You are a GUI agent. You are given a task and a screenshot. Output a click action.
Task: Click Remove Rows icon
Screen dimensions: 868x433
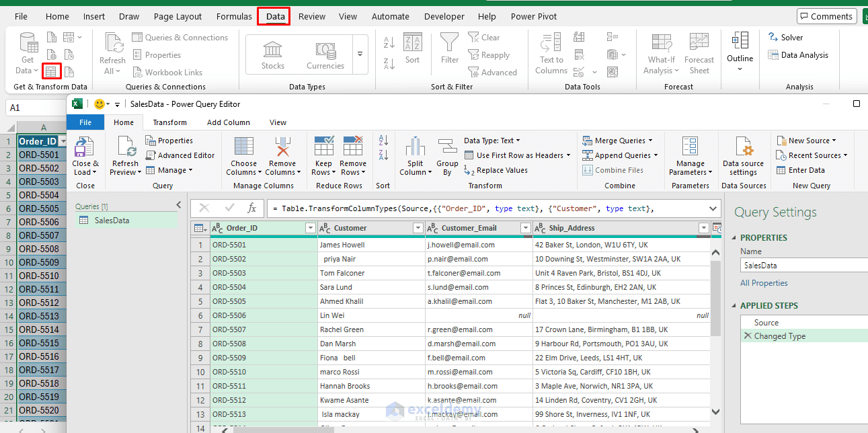pyautogui.click(x=353, y=147)
